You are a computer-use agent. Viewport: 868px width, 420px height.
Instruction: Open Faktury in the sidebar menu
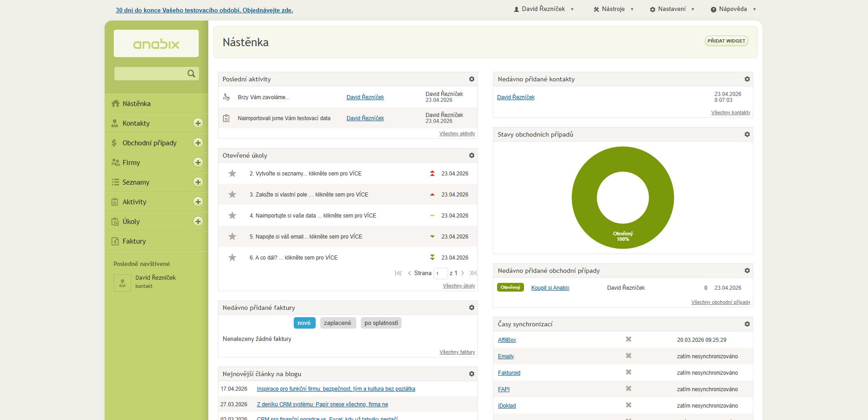[156, 241]
